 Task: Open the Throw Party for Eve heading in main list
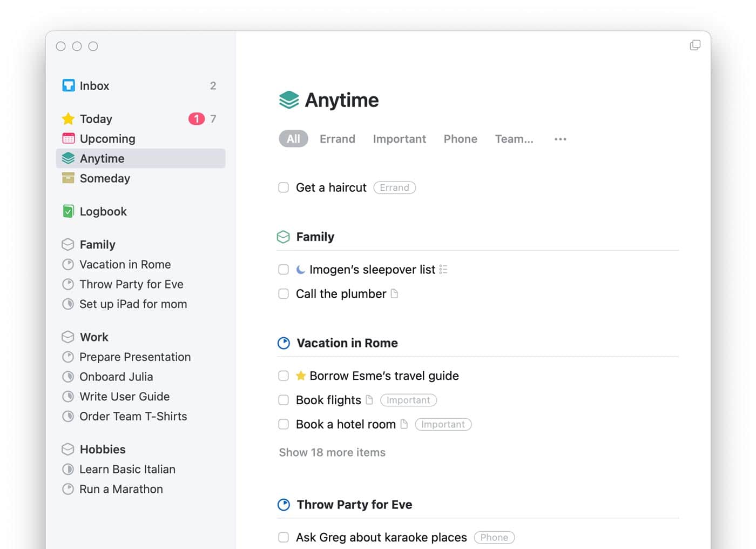354,505
